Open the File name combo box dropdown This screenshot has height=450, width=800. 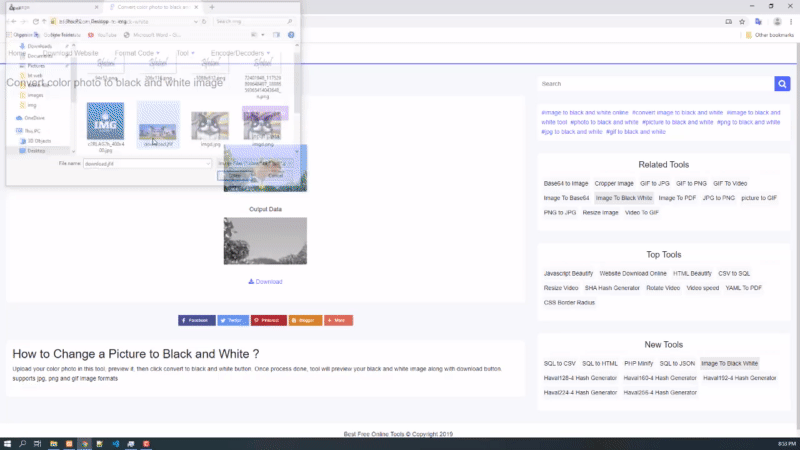tap(207, 163)
